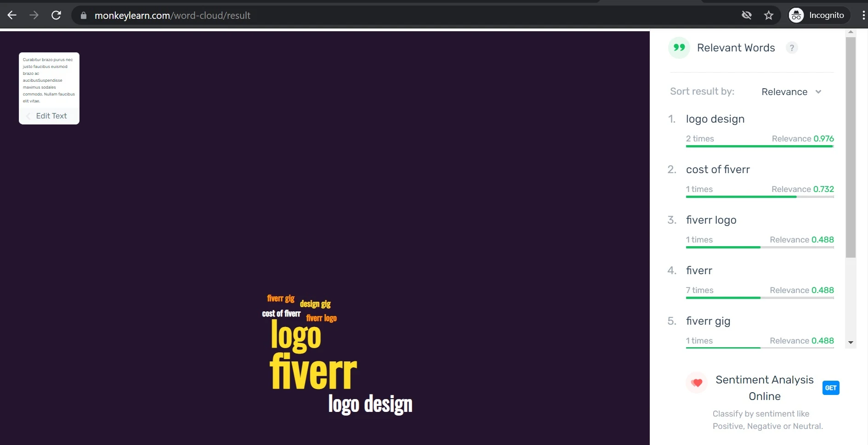Viewport: 868px width, 445px height.
Task: Click the Edit Text button
Action: pyautogui.click(x=49, y=116)
